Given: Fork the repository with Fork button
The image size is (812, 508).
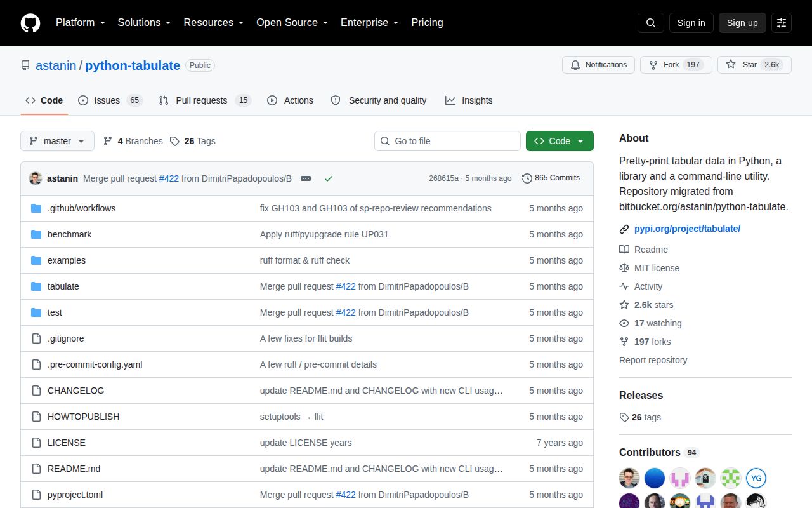Looking at the screenshot, I should 676,65.
